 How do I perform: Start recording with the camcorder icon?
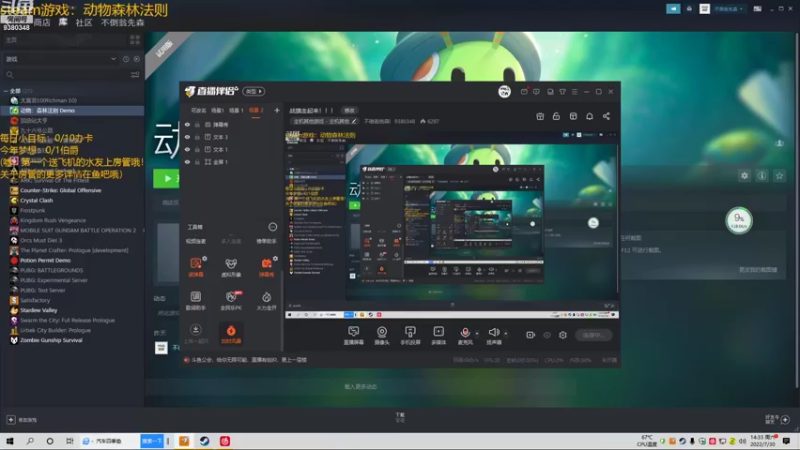coord(531,335)
